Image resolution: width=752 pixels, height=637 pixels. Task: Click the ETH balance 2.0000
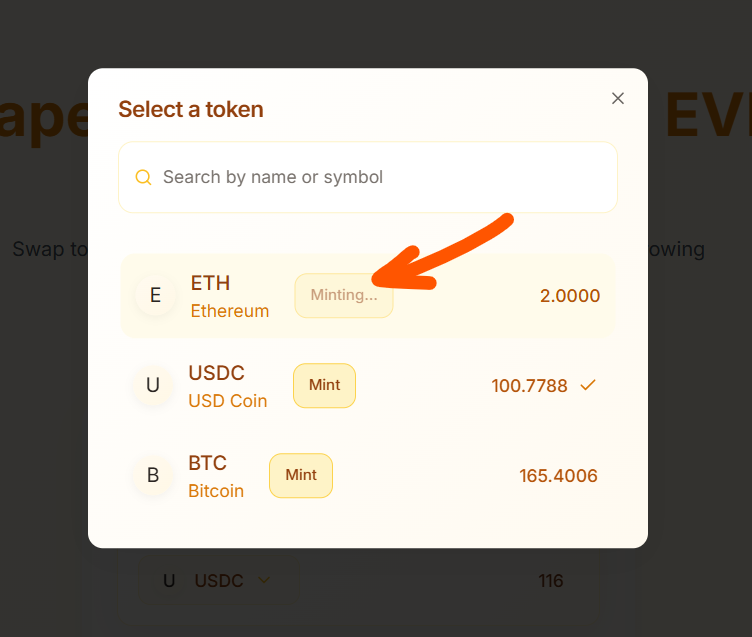[570, 295]
